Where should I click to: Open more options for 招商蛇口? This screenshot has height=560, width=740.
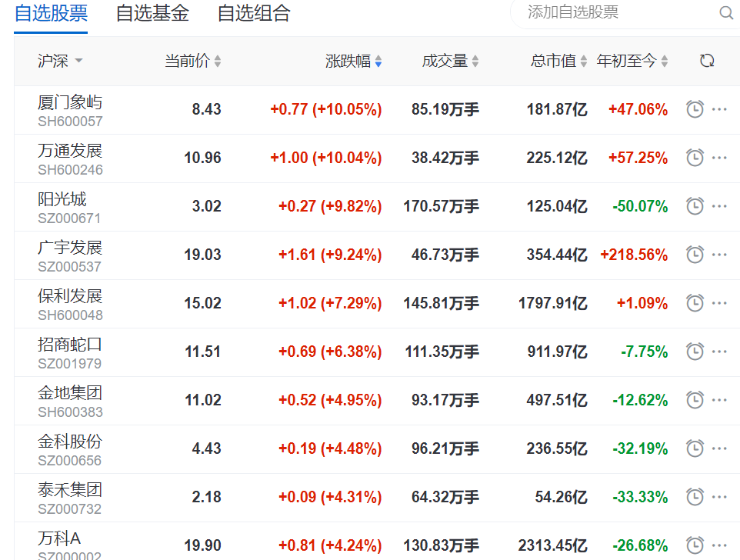719,352
